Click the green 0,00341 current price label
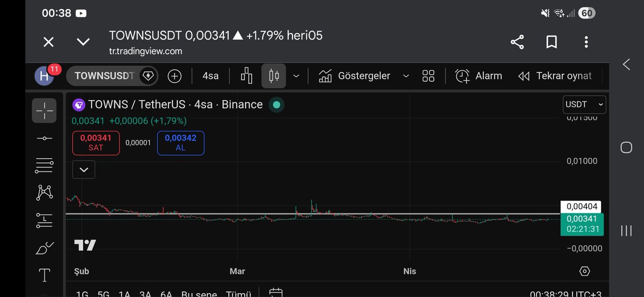This screenshot has width=644, height=297. tap(582, 224)
